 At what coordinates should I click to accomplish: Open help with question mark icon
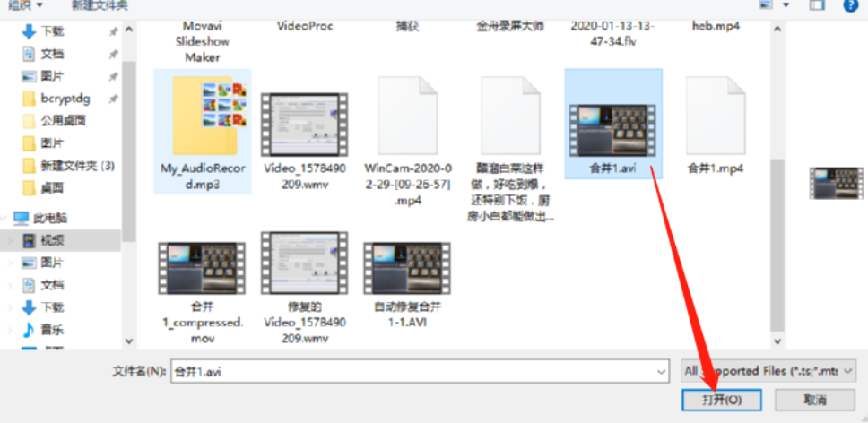(850, 5)
